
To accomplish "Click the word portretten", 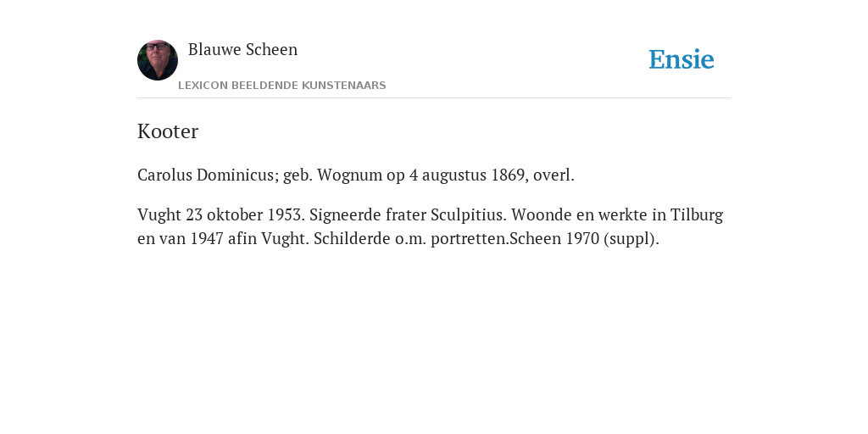I will [470, 238].
